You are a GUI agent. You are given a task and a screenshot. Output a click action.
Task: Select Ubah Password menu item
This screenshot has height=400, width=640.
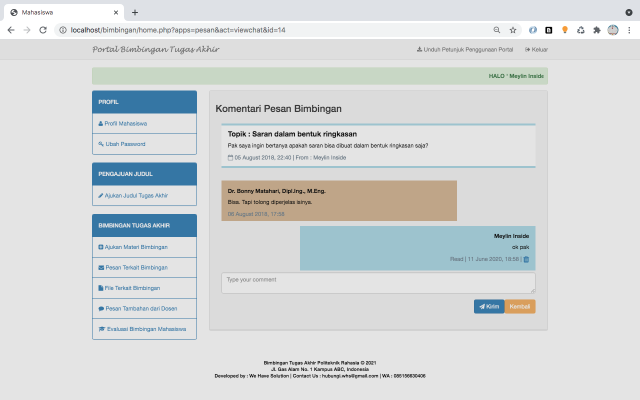[x=125, y=144]
